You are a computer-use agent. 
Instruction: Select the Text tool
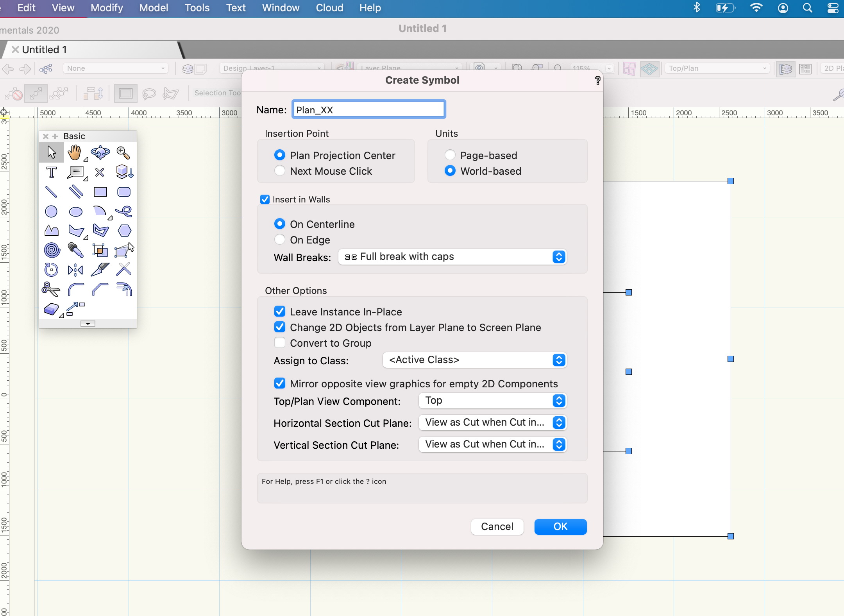click(x=51, y=172)
